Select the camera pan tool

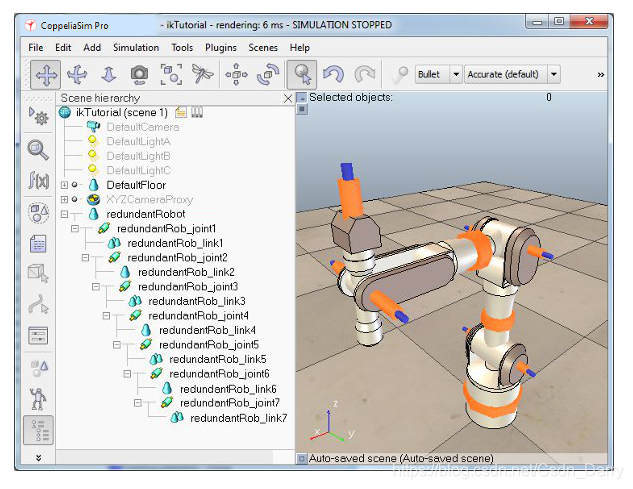pos(46,75)
